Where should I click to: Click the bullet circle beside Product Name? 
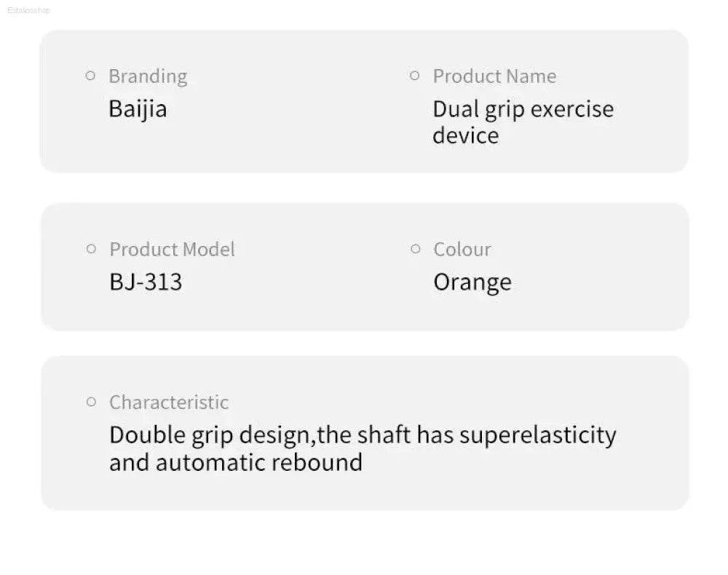[x=415, y=76]
